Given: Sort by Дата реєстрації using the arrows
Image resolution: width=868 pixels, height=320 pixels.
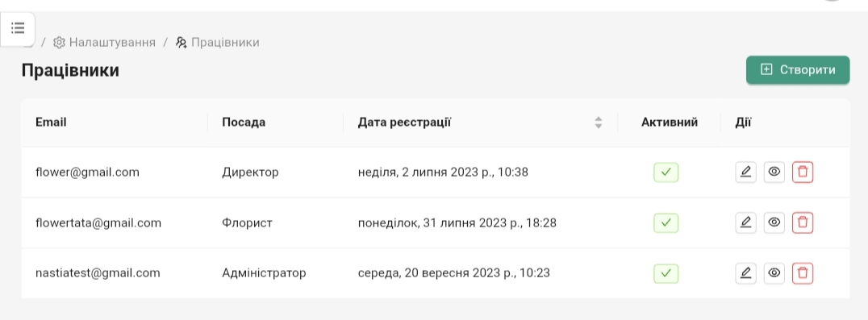Looking at the screenshot, I should pyautogui.click(x=599, y=123).
